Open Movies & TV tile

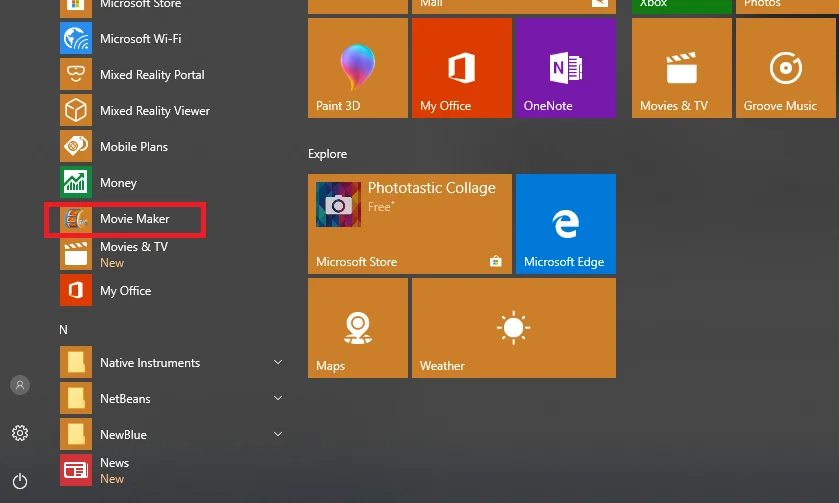[682, 68]
